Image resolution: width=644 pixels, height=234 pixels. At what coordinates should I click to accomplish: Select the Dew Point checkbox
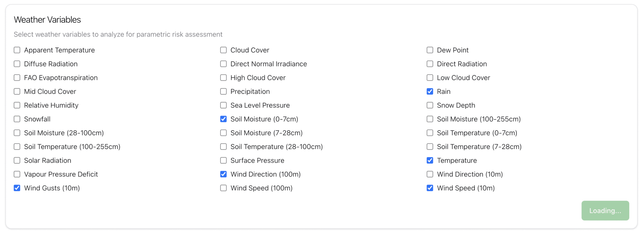point(430,50)
